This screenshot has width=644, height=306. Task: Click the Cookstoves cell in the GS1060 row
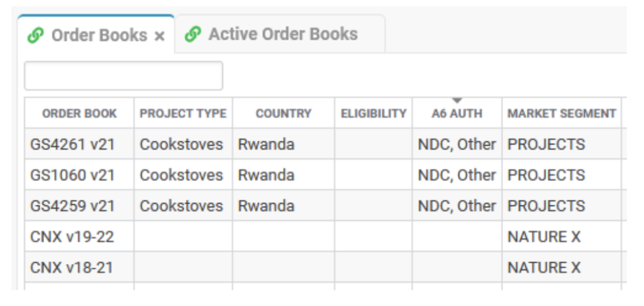pos(183,175)
